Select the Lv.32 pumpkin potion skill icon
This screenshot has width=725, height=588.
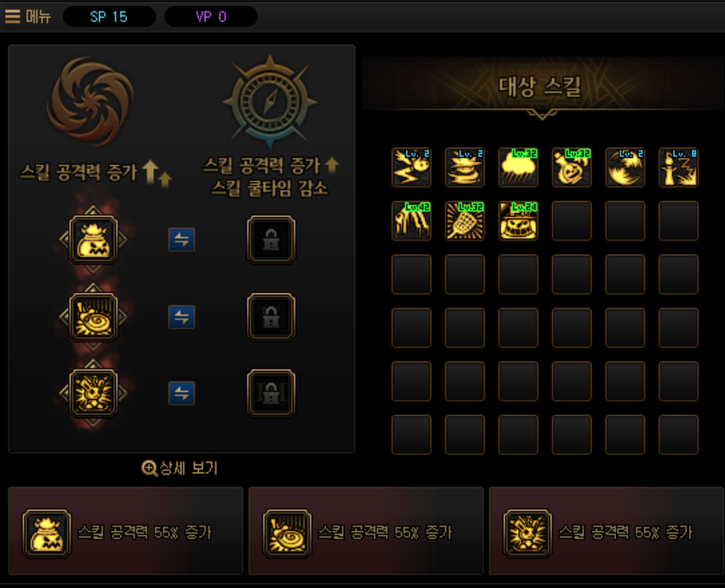572,167
